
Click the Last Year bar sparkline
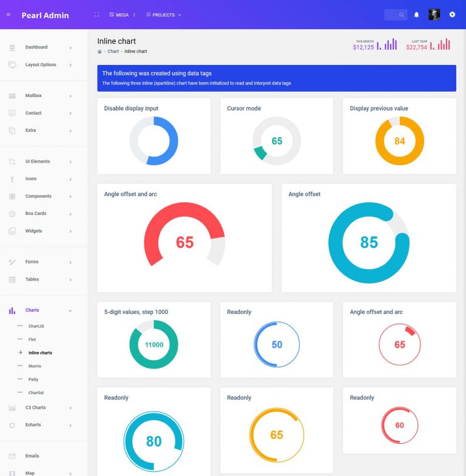[440, 44]
